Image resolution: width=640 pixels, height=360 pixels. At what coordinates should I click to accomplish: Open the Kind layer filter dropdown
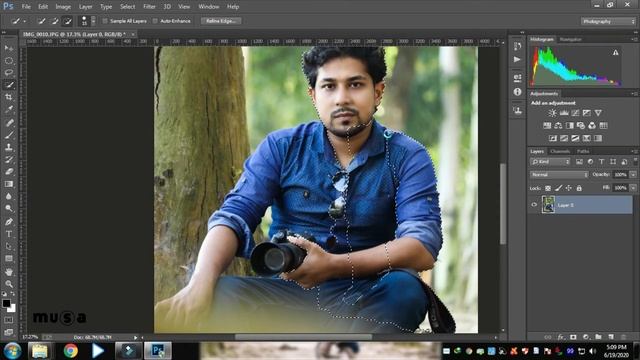[x=550, y=162]
